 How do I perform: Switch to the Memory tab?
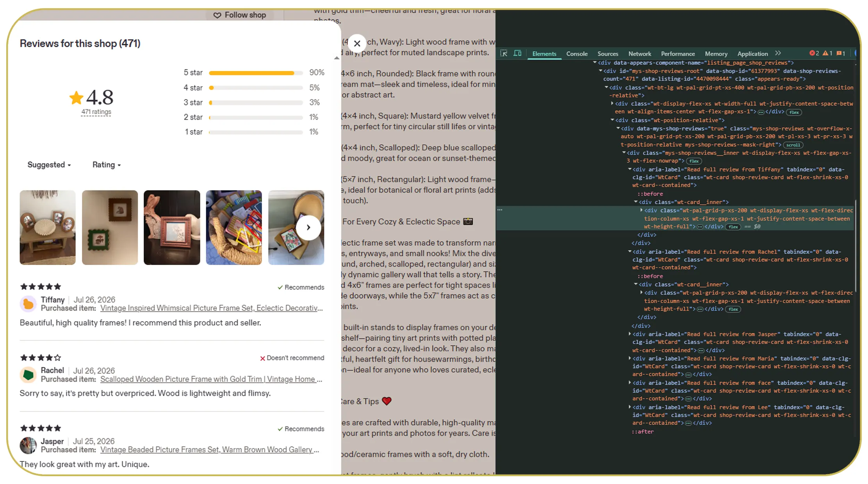point(716,54)
